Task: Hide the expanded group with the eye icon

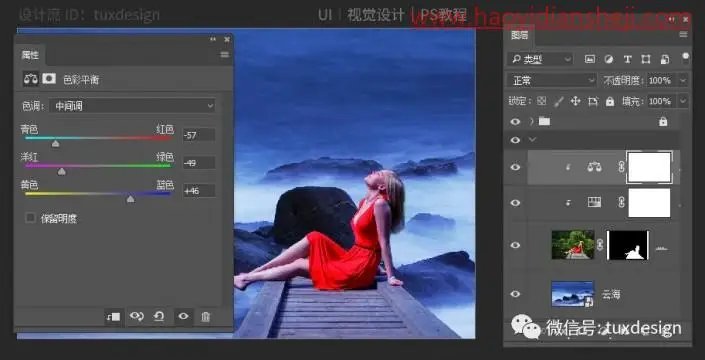Action: 515,140
